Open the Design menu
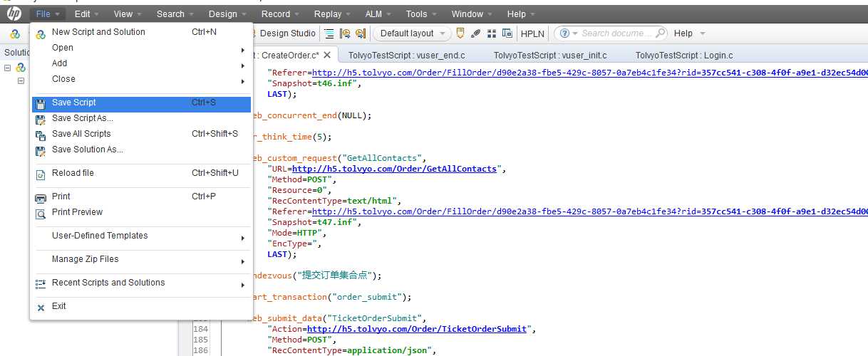Screen dimensions: 868x356 point(229,14)
